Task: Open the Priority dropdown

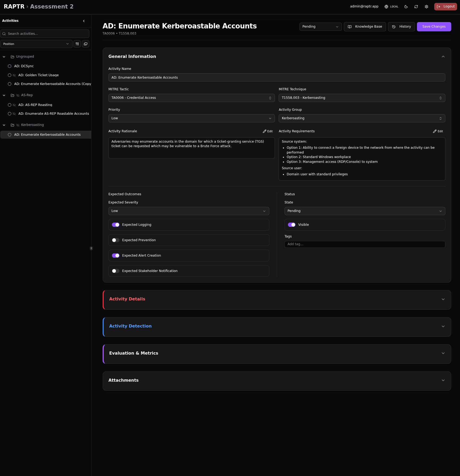Action: (191, 118)
